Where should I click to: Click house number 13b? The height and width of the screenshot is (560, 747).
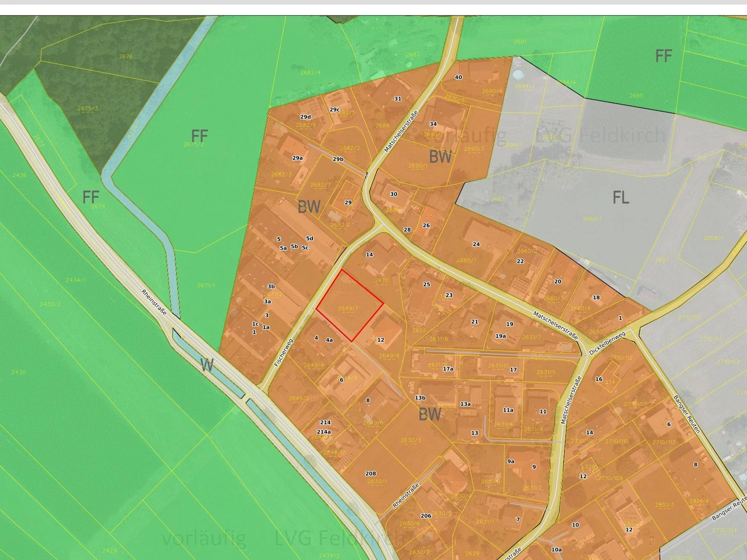click(420, 398)
